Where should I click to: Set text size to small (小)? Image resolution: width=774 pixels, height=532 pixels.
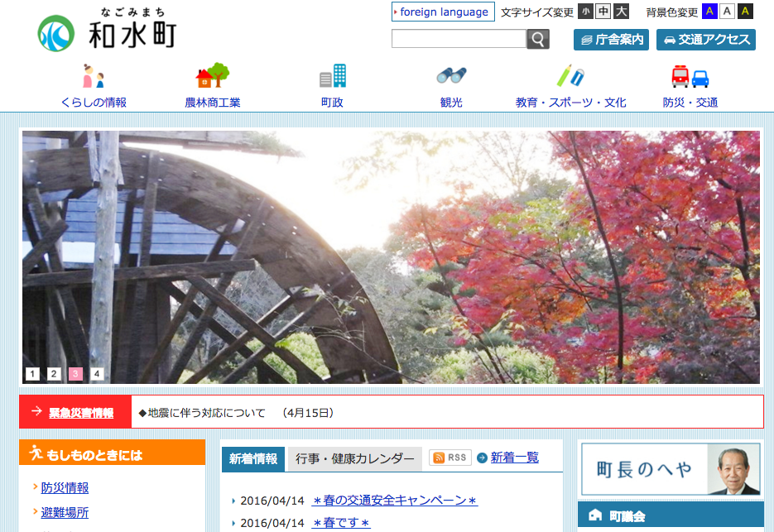[x=585, y=11]
